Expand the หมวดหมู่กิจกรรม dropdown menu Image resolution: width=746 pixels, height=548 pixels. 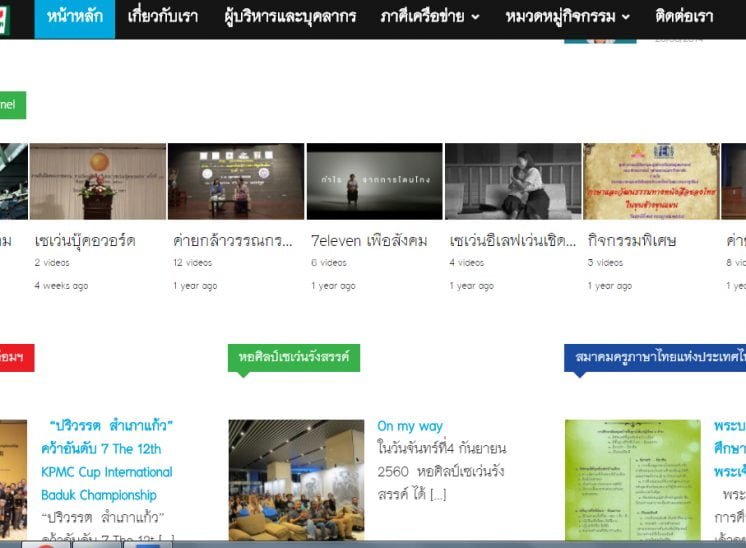(567, 17)
